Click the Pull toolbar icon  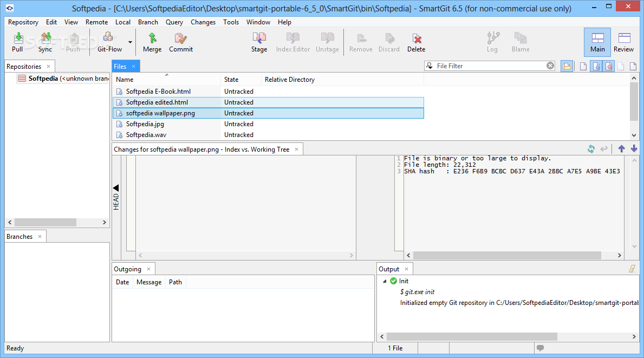click(x=17, y=42)
